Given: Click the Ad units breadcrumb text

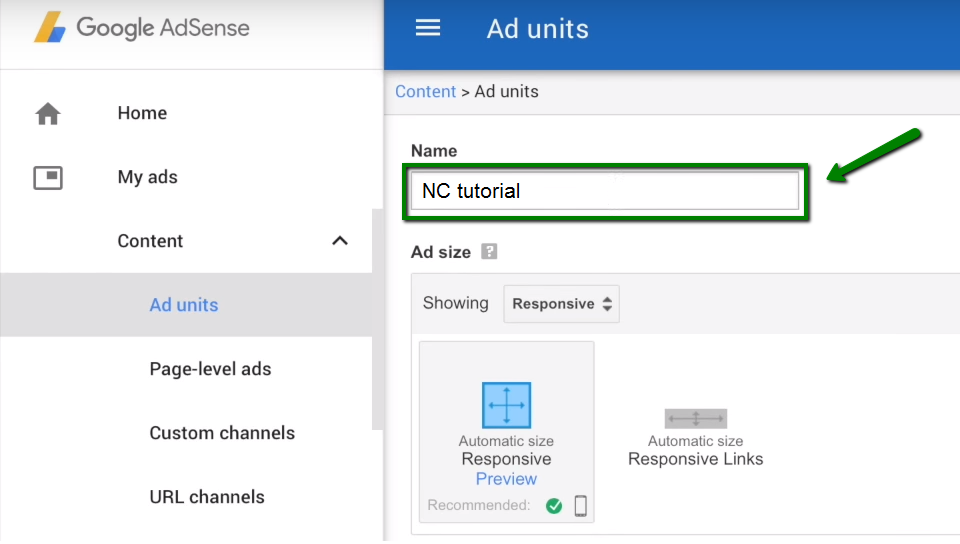Looking at the screenshot, I should 506,91.
